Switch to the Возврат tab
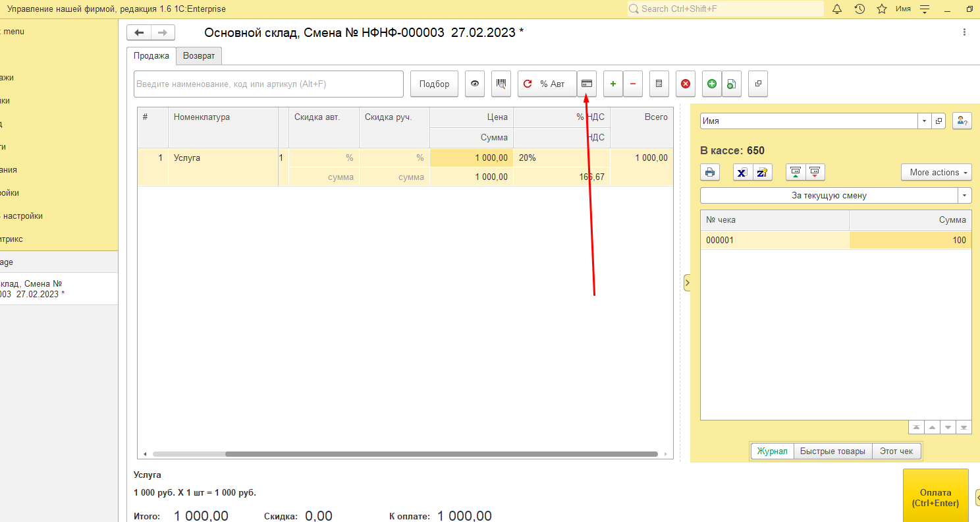The image size is (980, 522). pos(199,56)
